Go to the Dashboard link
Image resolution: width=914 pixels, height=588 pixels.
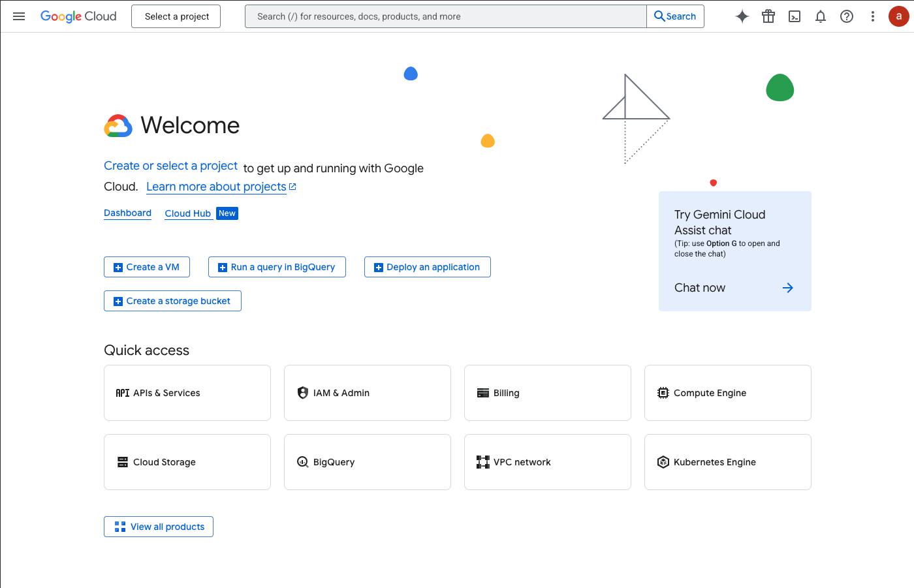pyautogui.click(x=127, y=213)
